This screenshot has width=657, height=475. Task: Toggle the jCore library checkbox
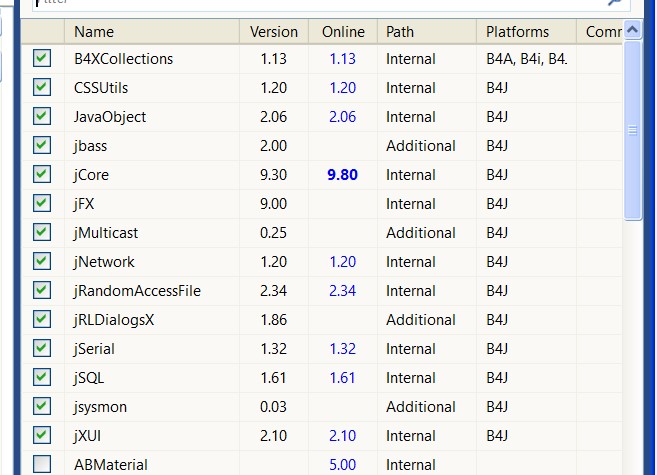tap(42, 175)
